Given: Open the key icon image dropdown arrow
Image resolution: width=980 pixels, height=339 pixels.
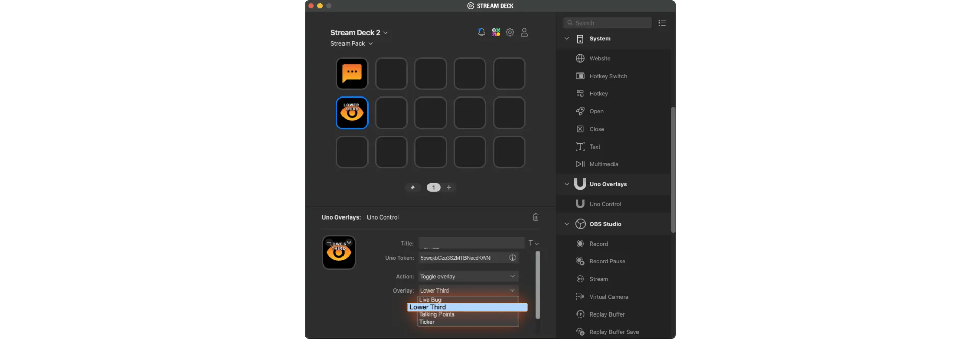Looking at the screenshot, I should [x=349, y=243].
